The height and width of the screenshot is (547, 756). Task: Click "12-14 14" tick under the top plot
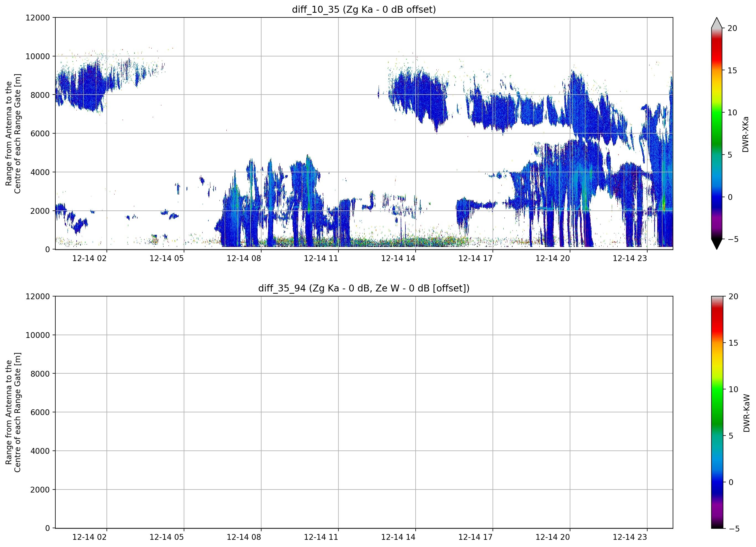coord(398,258)
